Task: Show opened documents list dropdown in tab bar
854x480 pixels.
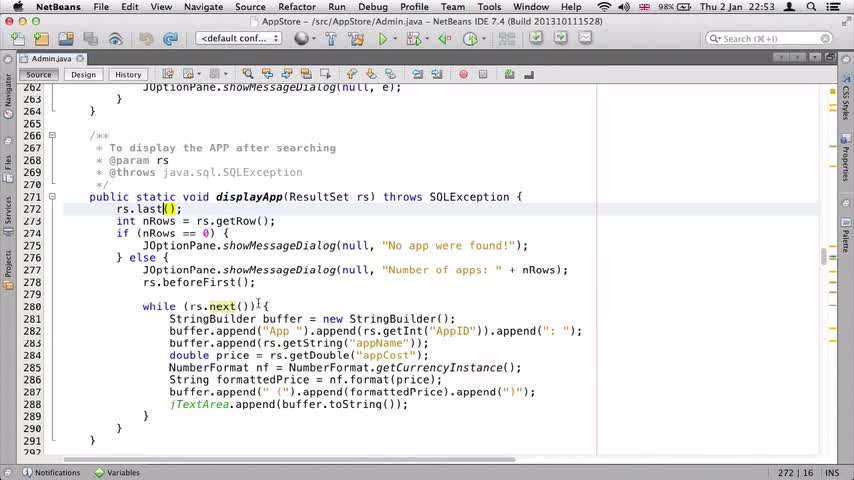Action: [815, 57]
